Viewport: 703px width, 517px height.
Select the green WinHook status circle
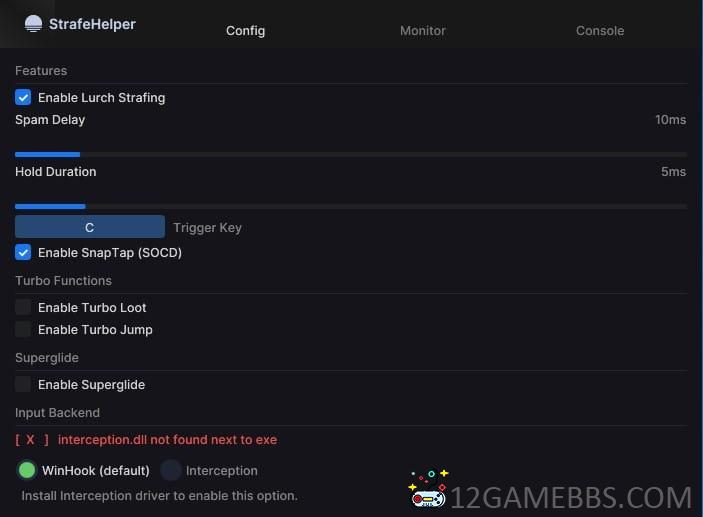(x=27, y=470)
